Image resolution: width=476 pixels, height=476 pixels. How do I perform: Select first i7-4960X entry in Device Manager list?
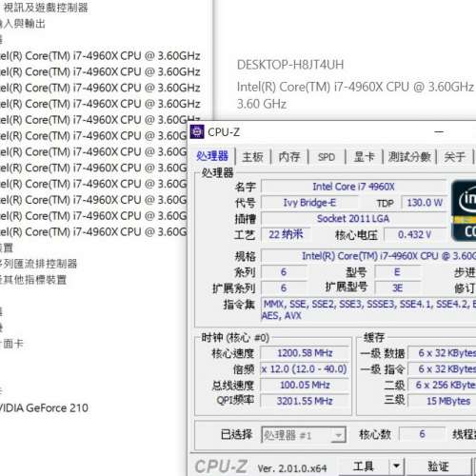[x=100, y=56]
